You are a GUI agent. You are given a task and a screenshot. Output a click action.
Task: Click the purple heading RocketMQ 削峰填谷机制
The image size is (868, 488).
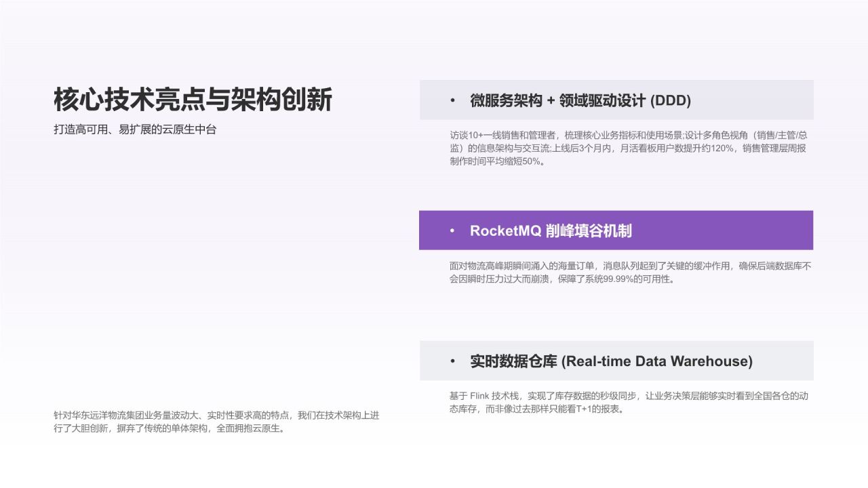[551, 230]
